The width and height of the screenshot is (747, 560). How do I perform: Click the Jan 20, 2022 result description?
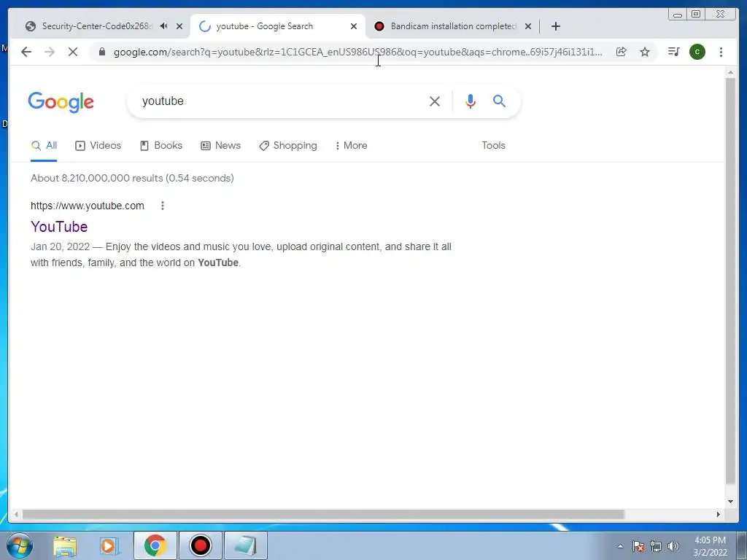241,254
